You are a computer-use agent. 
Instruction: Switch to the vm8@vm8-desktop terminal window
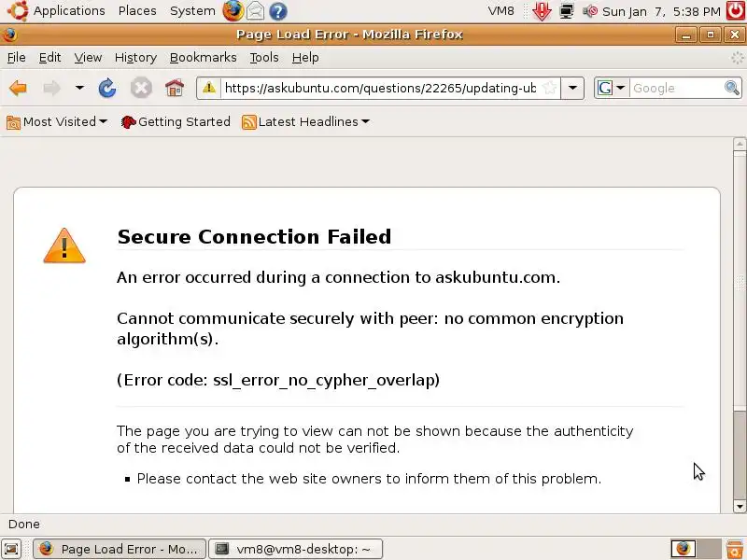295,549
